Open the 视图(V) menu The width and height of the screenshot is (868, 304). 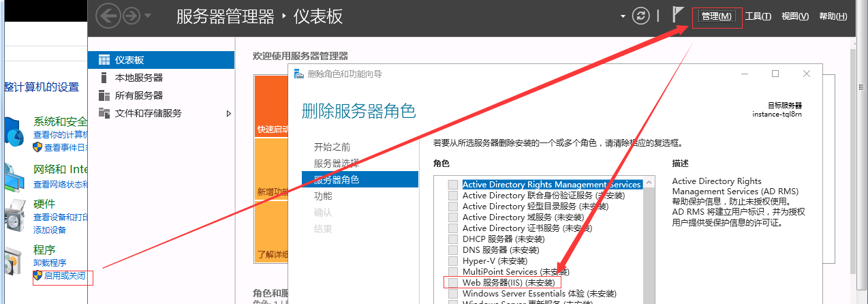coord(794,16)
